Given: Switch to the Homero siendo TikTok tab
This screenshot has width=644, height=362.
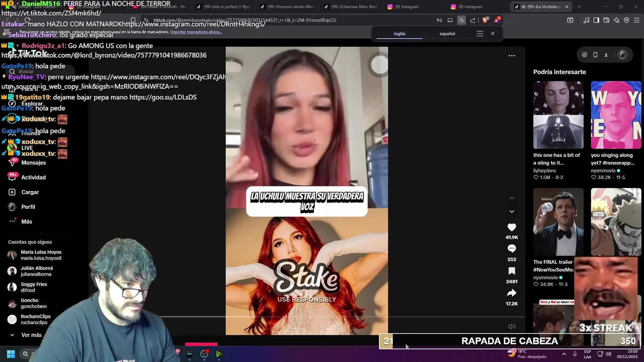Looking at the screenshot, I should (287, 7).
